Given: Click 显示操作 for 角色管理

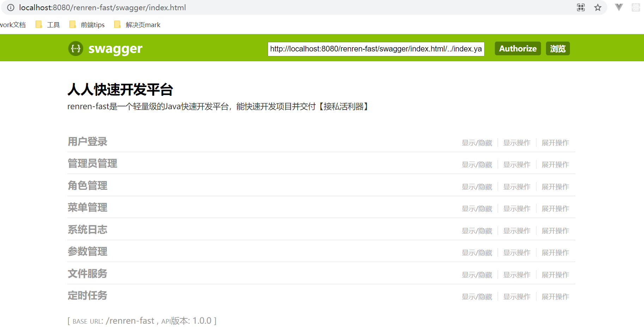Looking at the screenshot, I should (x=517, y=187).
